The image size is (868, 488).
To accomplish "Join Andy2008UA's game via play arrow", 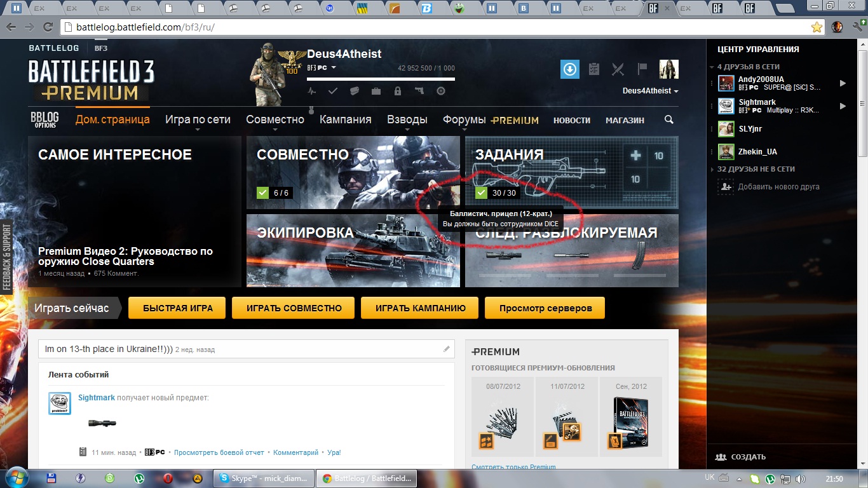I will (x=843, y=83).
